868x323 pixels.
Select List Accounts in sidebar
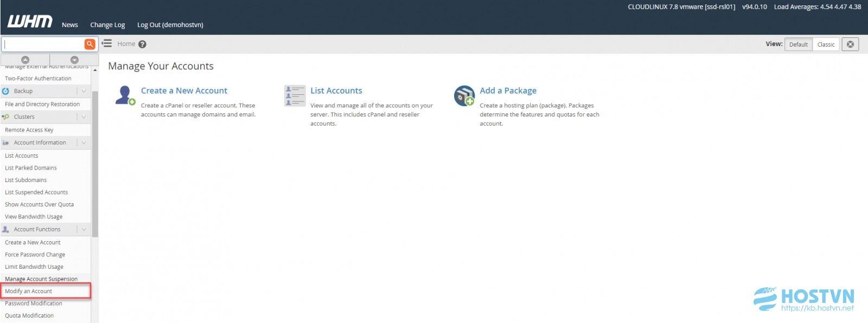click(x=22, y=156)
